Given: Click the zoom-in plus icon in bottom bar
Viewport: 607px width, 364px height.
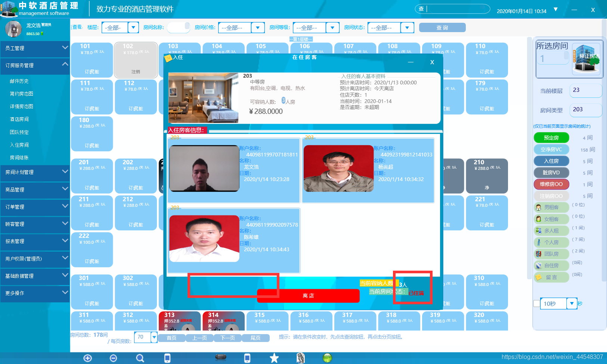Looking at the screenshot, I should point(88,358).
